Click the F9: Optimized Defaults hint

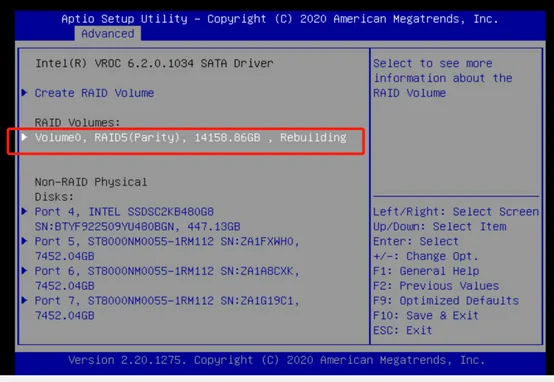click(446, 301)
